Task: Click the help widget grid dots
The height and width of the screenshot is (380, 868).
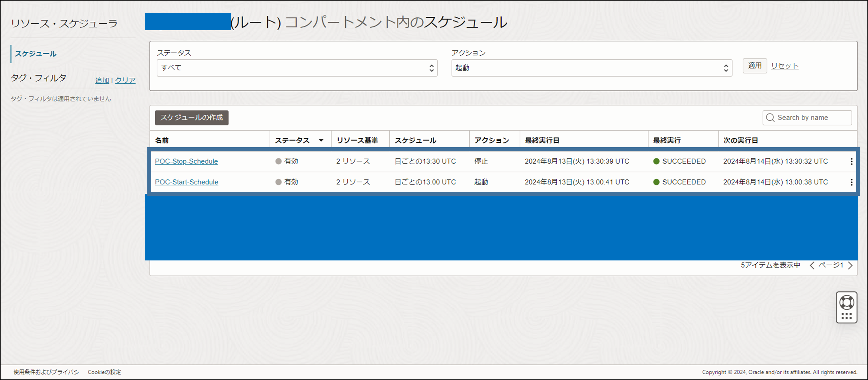Action: click(x=846, y=316)
